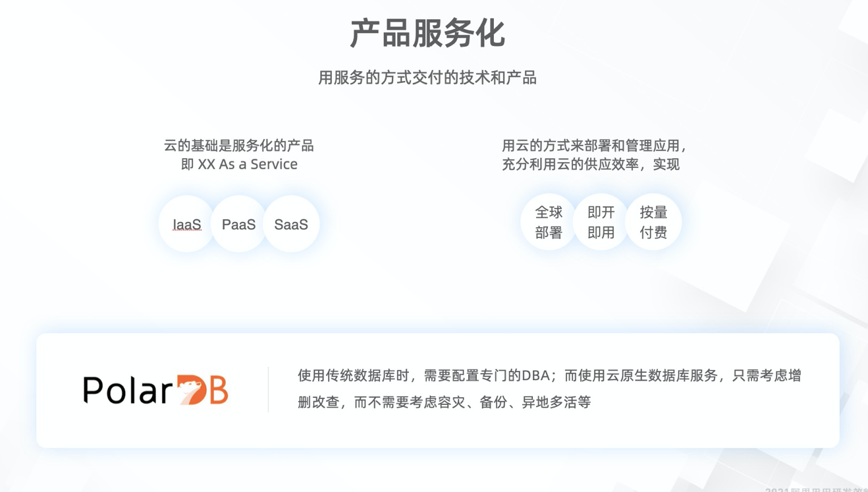Select the 按量付费 circle
The image size is (868, 492).
(653, 222)
